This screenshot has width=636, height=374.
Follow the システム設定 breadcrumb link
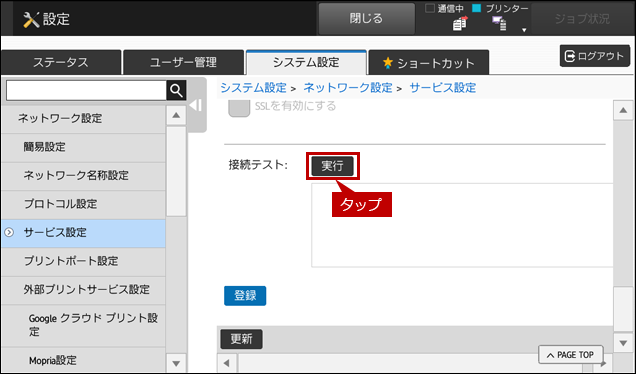coord(254,88)
